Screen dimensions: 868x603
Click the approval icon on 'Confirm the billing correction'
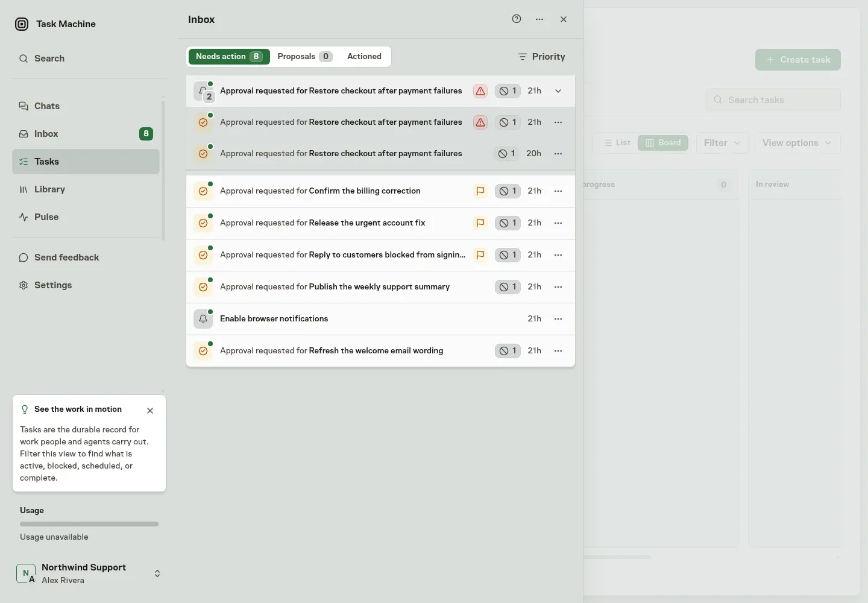click(203, 191)
